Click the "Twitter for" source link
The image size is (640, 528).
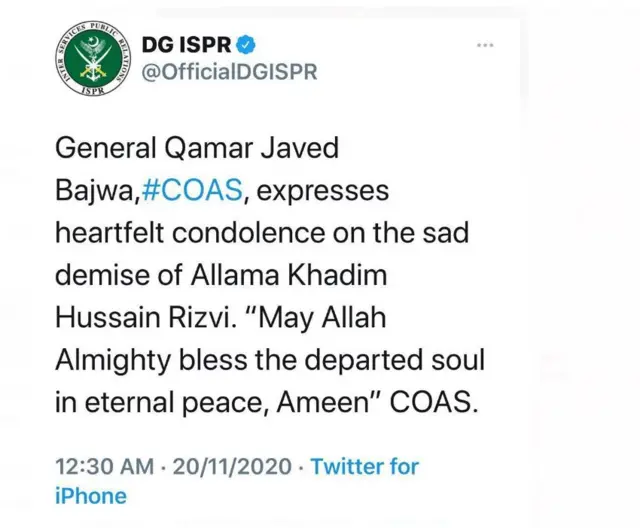(364, 466)
